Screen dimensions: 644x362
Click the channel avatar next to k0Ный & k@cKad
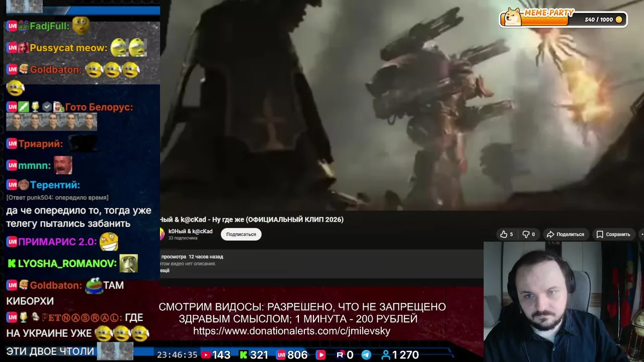point(162,234)
